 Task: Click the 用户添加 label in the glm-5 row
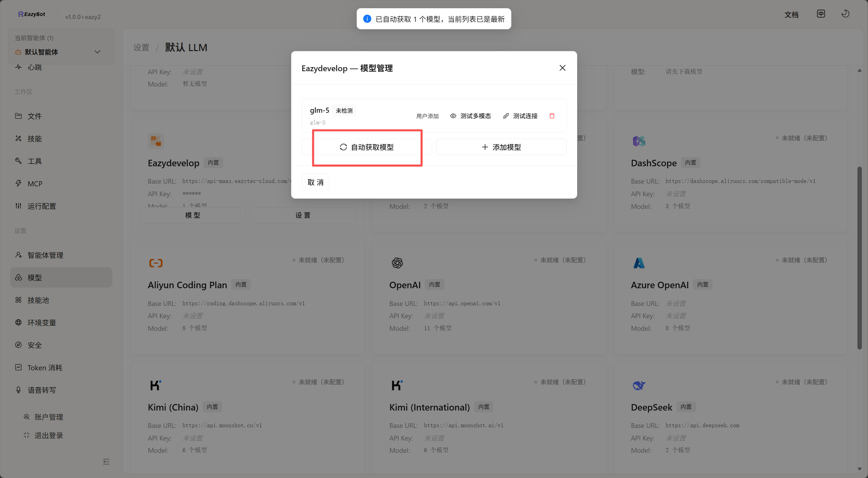(427, 116)
